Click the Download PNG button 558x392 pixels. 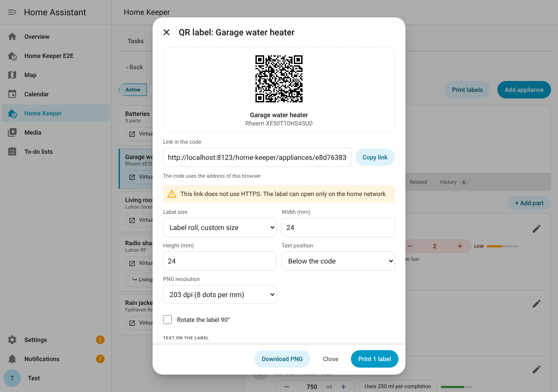click(282, 359)
